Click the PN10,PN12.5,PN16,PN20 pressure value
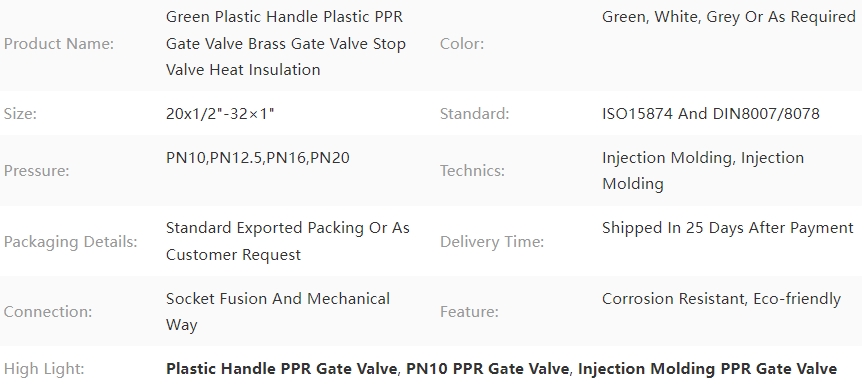The height and width of the screenshot is (386, 866). pyautogui.click(x=258, y=158)
